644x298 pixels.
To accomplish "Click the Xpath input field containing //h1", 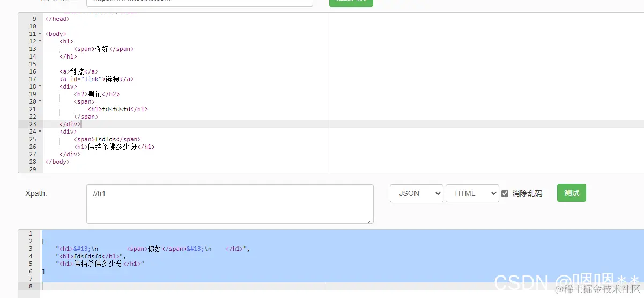I will (x=230, y=204).
